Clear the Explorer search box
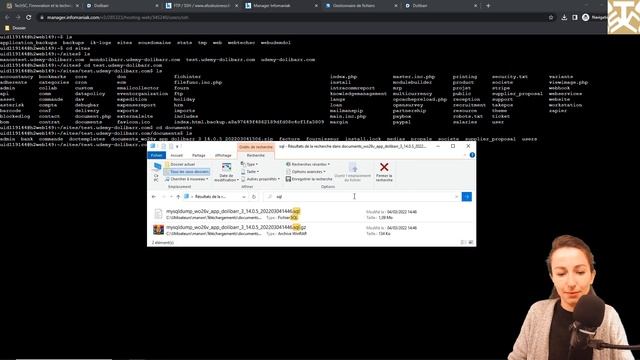 pos(456,197)
